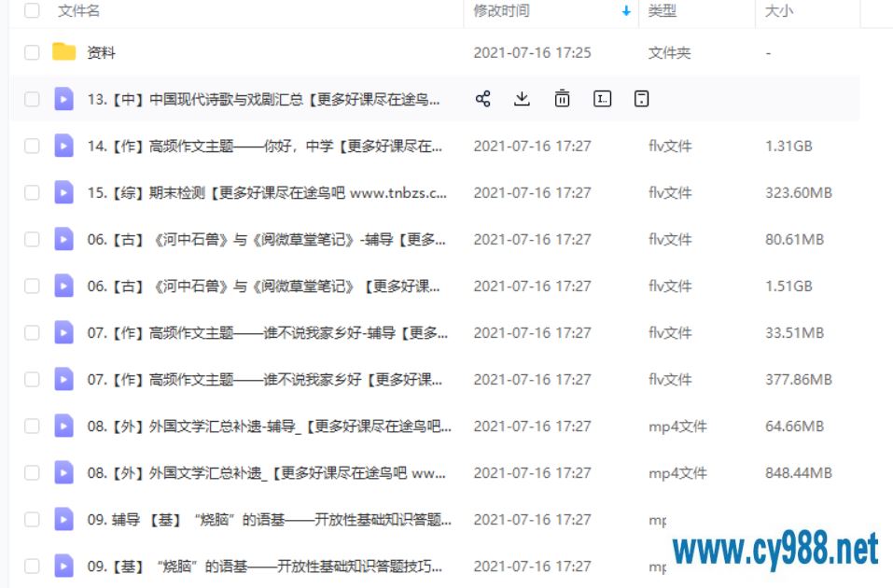The height and width of the screenshot is (588, 893).
Task: Click video icon of 09 辅导 烧脑的语基 file
Action: pos(63,520)
